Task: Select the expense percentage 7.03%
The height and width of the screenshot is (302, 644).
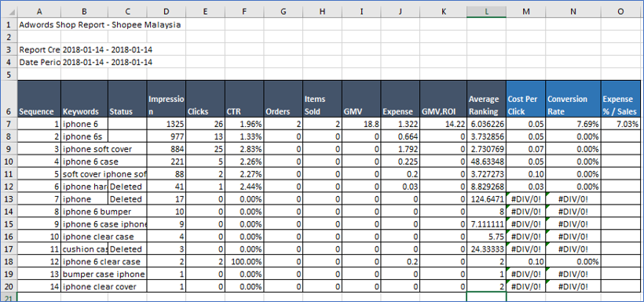Action: [620, 124]
